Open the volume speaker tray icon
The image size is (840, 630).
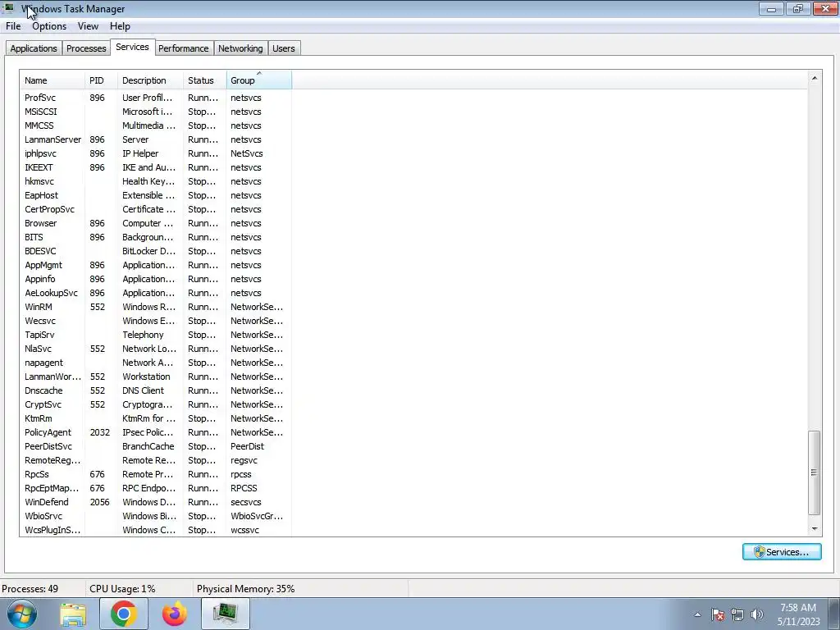(757, 614)
